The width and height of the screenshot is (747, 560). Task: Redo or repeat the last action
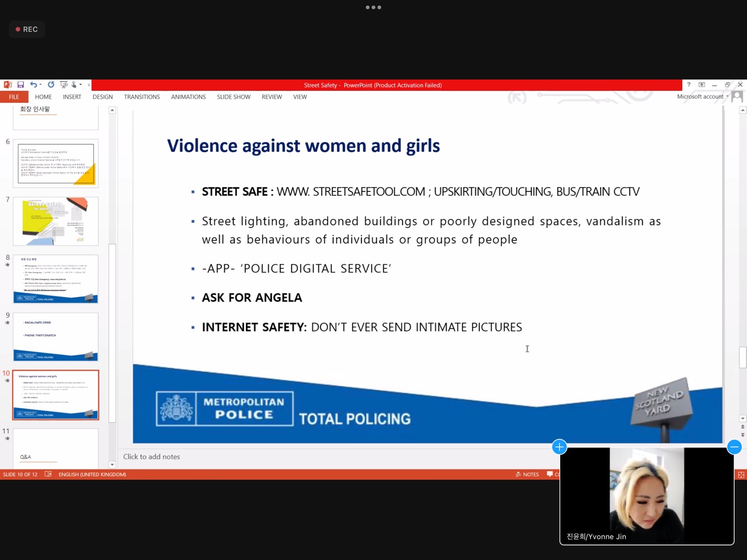(51, 85)
